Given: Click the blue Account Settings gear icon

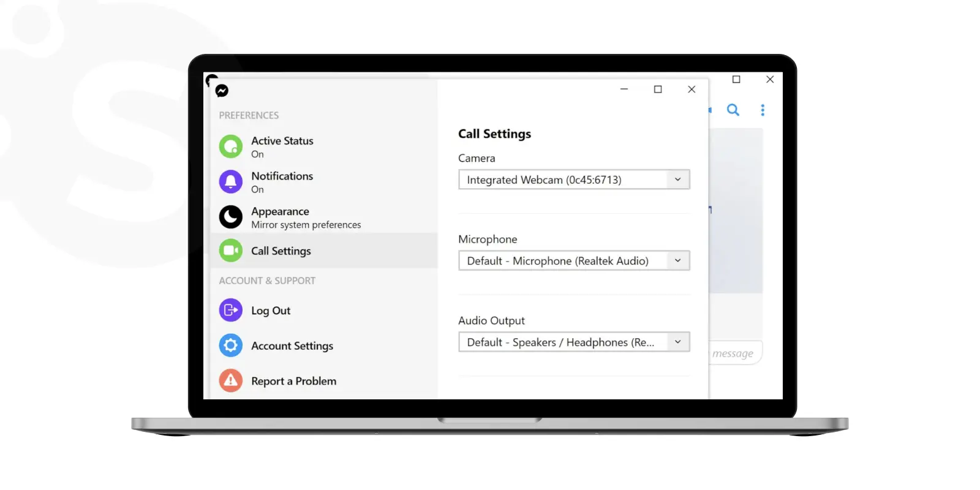Looking at the screenshot, I should 231,346.
